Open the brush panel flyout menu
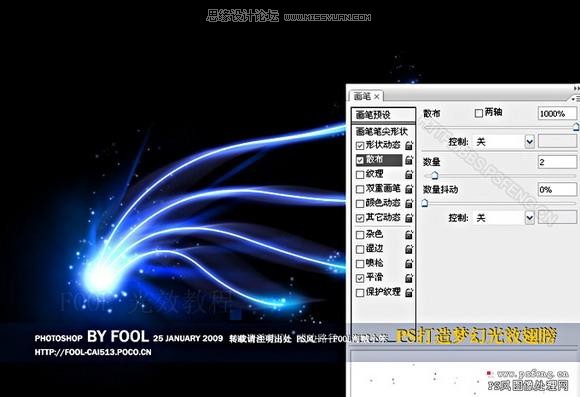 (576, 99)
